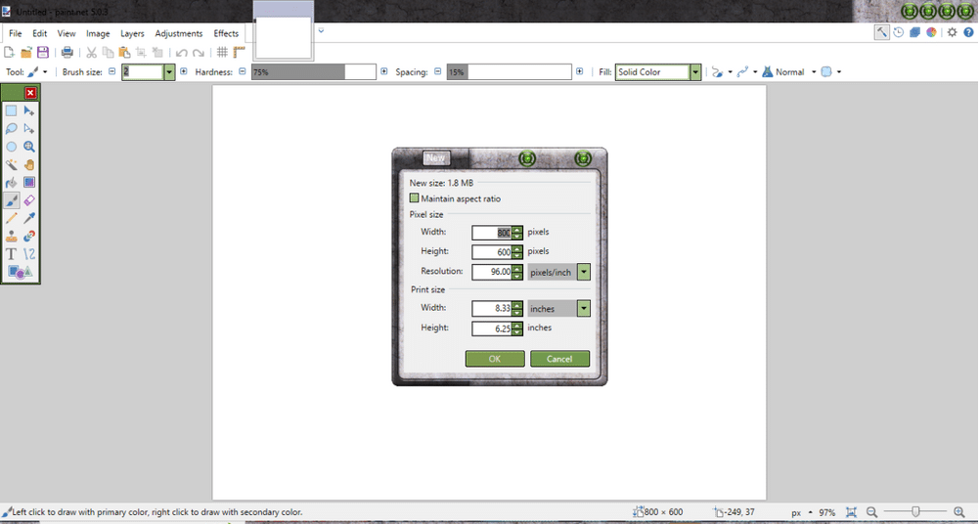
Task: Click the Cut scissors icon
Action: click(91, 53)
